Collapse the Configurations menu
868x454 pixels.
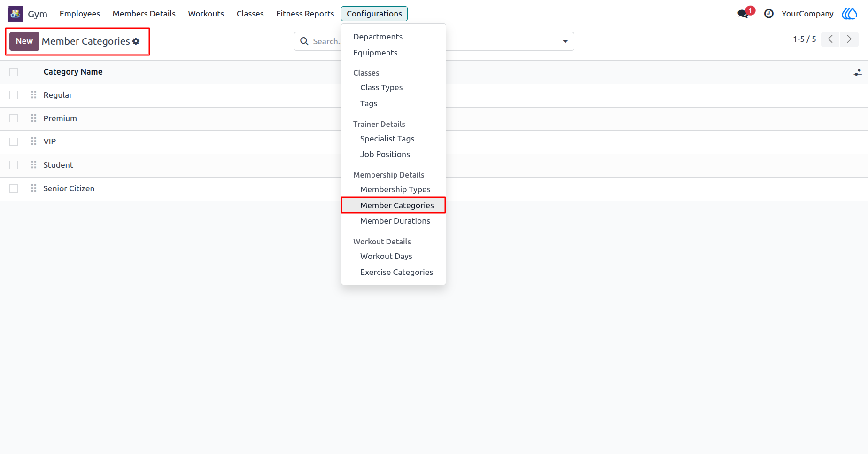click(x=374, y=14)
